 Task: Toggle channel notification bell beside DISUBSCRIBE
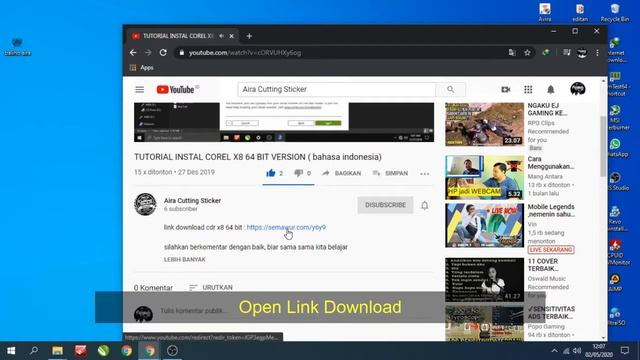click(424, 205)
